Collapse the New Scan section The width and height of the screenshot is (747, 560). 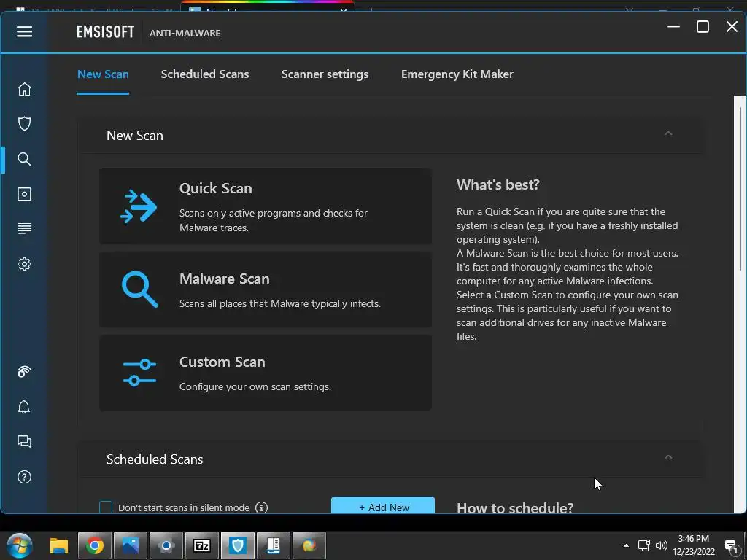pos(668,134)
